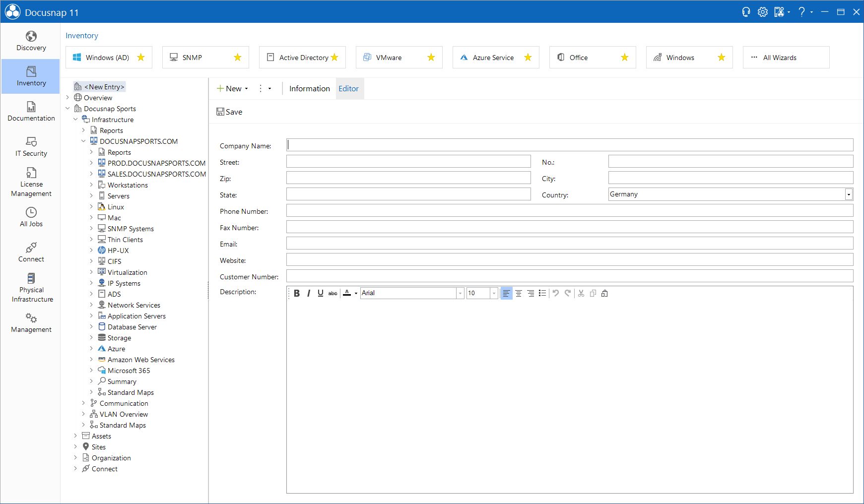Expand the Overview tree node

point(67,98)
